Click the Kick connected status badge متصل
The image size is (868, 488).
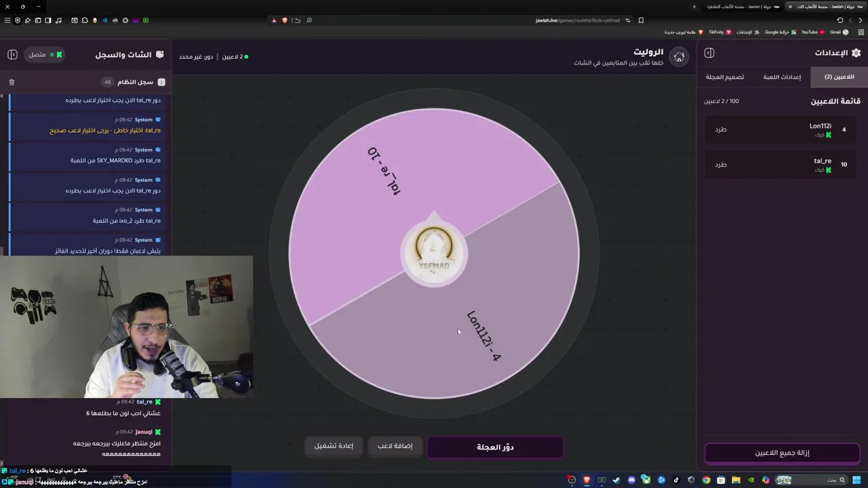tap(45, 54)
